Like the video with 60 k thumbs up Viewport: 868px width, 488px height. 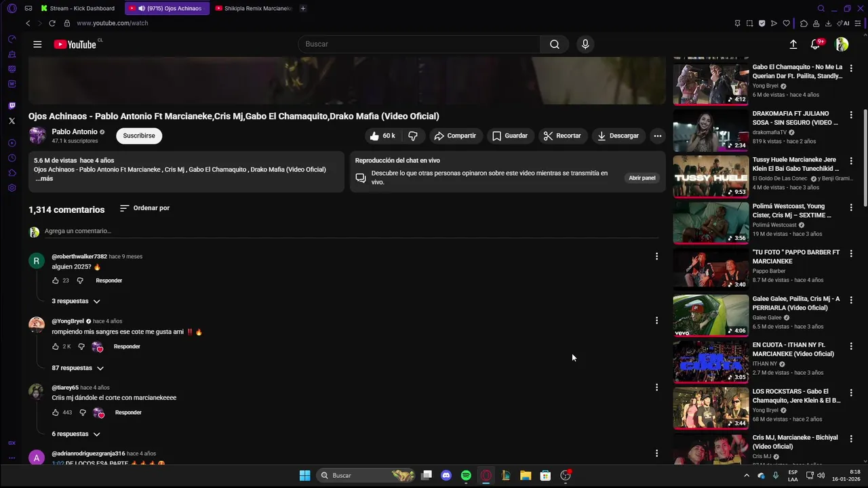coord(382,136)
